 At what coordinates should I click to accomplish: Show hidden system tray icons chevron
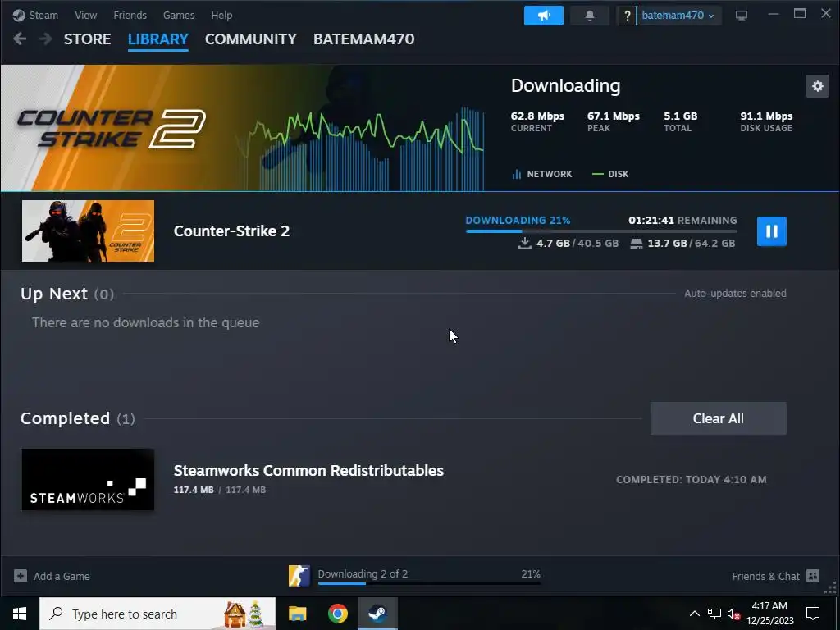coord(694,614)
